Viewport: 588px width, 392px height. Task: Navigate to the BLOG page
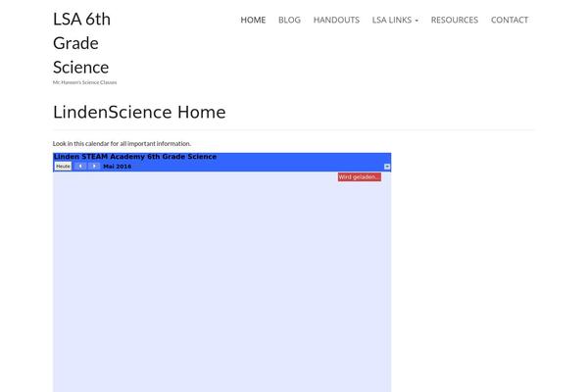(289, 20)
